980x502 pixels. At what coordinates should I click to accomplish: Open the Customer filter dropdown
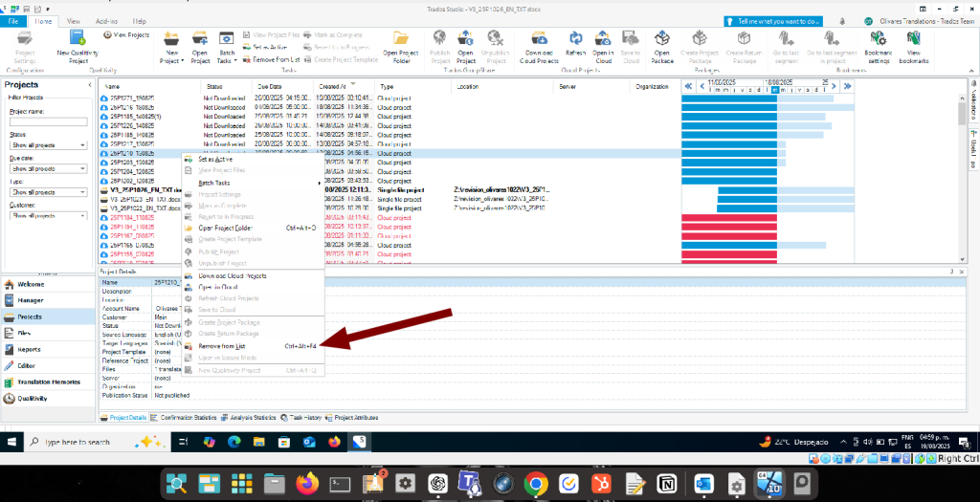83,216
